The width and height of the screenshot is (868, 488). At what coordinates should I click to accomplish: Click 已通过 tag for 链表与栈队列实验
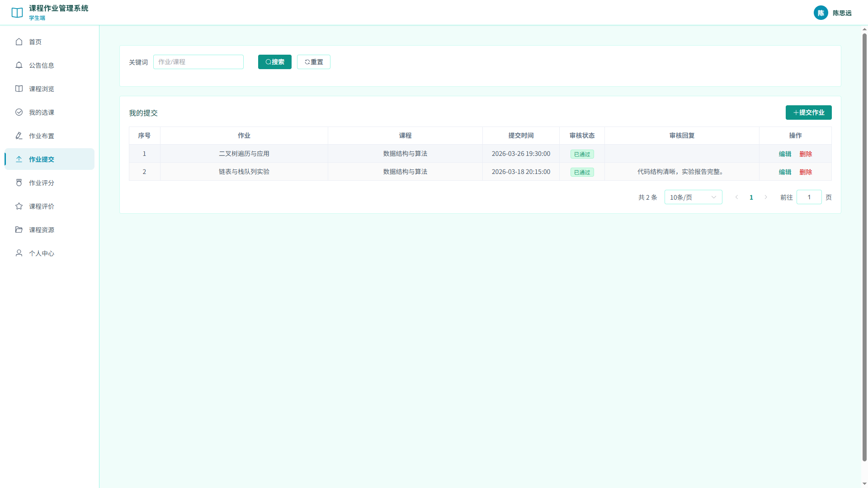(x=582, y=172)
